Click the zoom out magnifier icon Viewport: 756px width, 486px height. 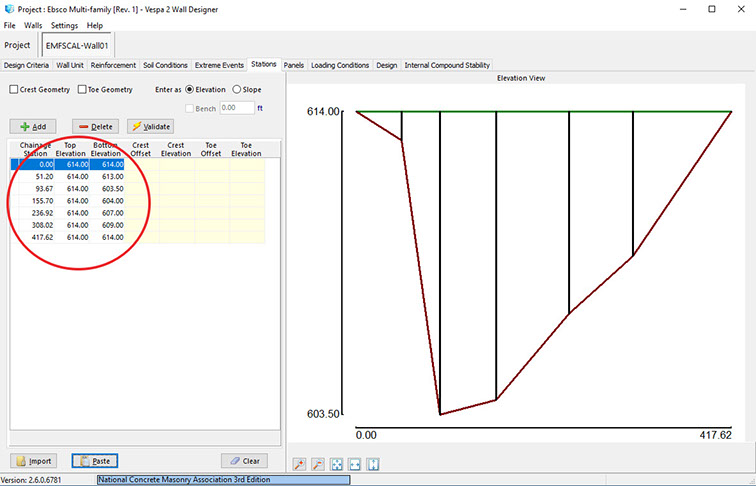317,464
